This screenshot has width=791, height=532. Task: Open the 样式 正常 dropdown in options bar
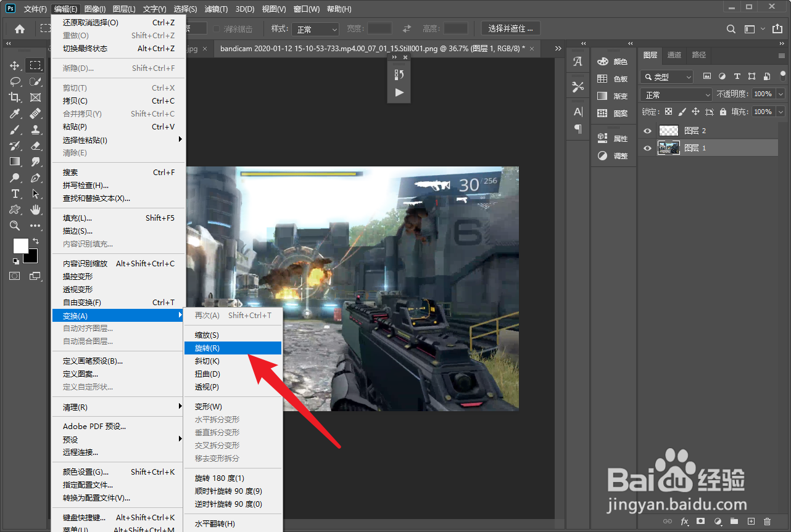315,29
